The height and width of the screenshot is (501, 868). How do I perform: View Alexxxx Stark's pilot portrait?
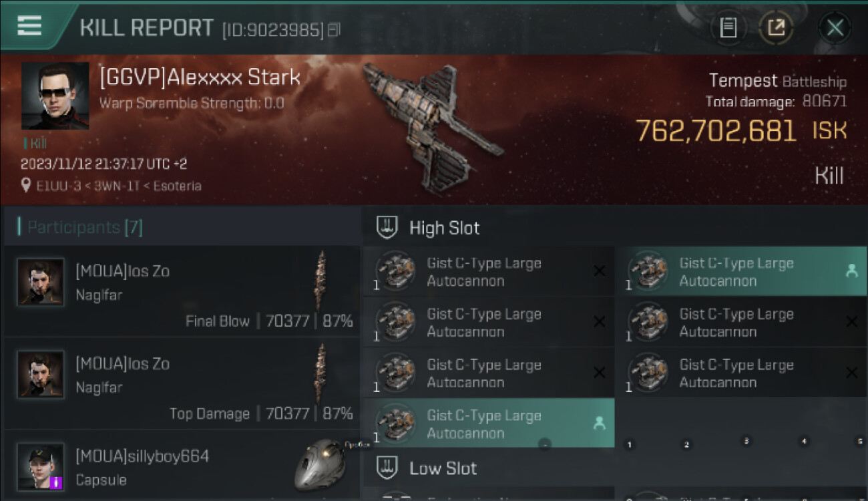tap(55, 96)
